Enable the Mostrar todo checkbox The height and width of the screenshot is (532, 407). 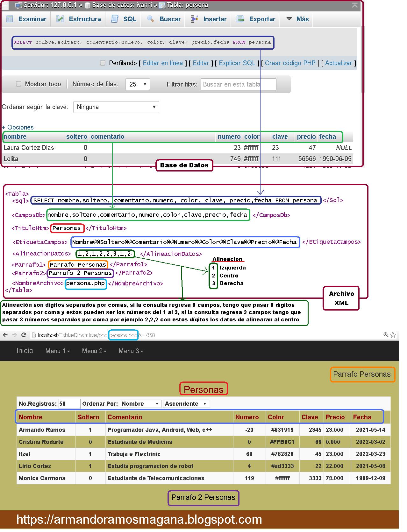pyautogui.click(x=18, y=84)
